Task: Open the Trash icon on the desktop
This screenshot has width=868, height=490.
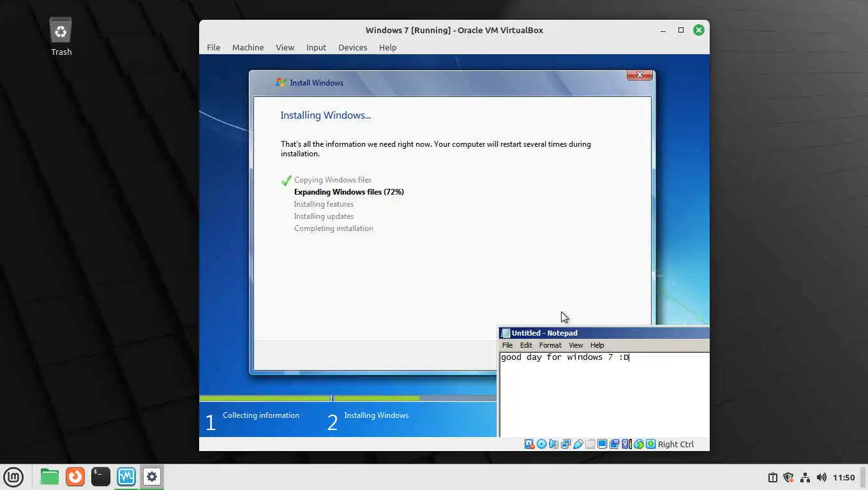Action: 61,30
